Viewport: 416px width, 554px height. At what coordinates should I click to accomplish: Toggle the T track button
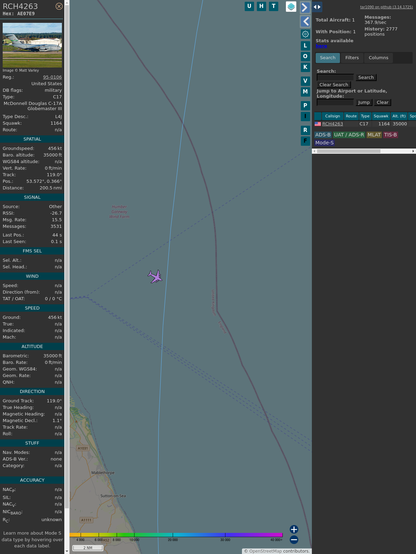274,6
